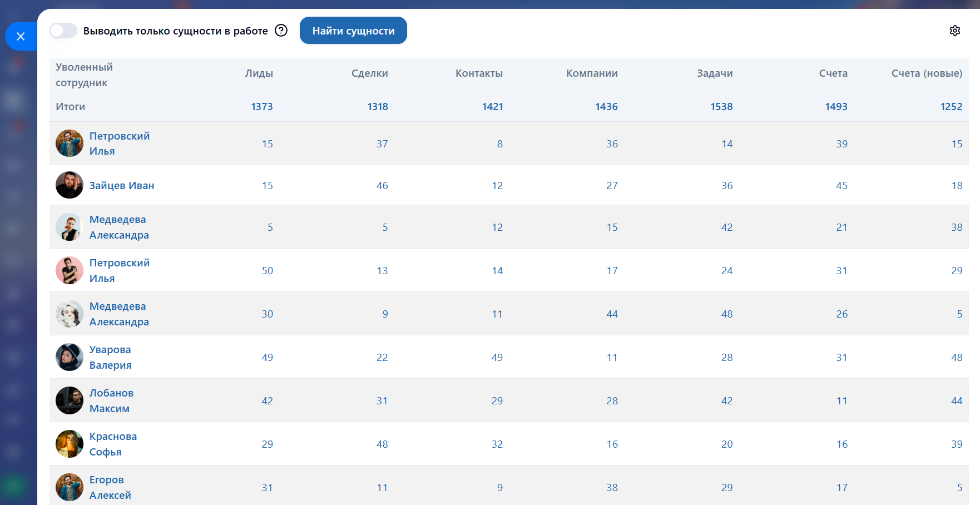The height and width of the screenshot is (505, 980).
Task: Open Зайцев Иван profile link
Action: tap(122, 185)
